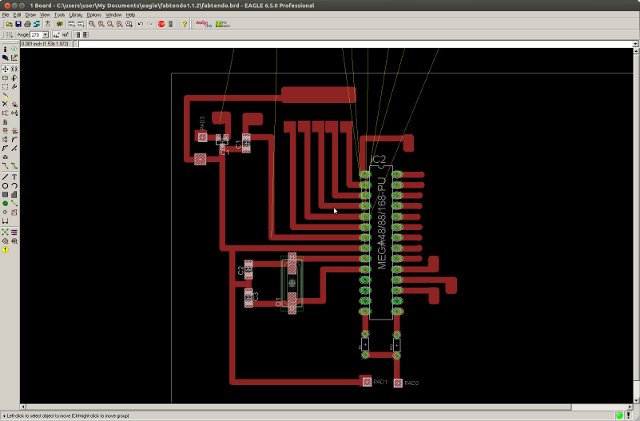Select the Via tool
The height and width of the screenshot is (421, 640).
(5, 203)
